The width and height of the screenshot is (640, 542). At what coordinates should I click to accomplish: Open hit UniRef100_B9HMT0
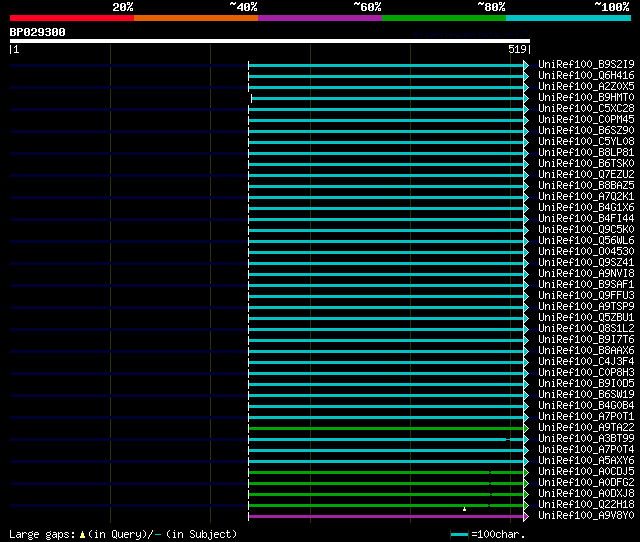point(586,97)
